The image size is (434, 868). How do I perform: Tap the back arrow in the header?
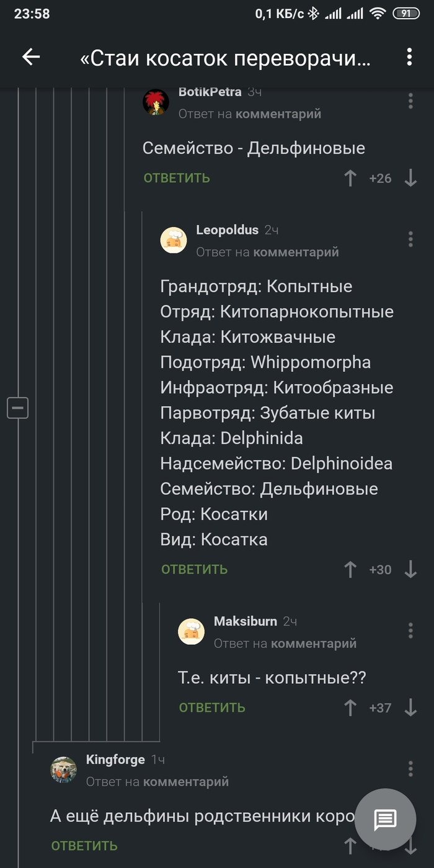tap(30, 57)
